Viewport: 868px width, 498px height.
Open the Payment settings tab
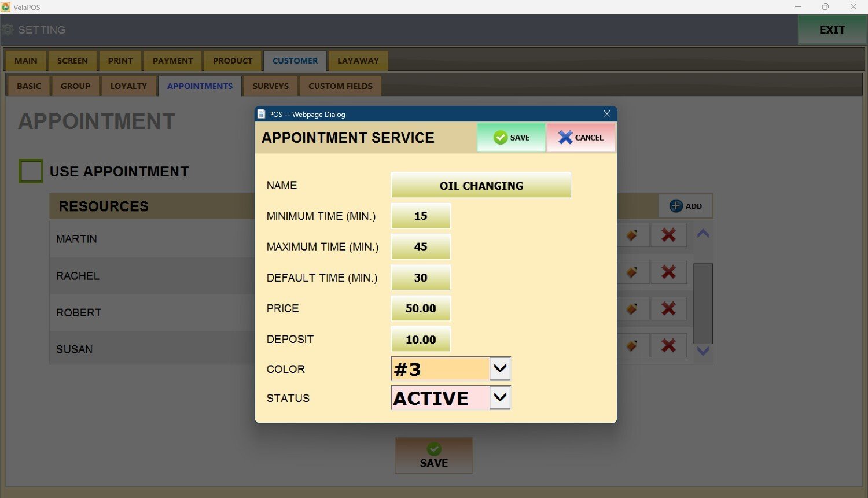pyautogui.click(x=172, y=61)
